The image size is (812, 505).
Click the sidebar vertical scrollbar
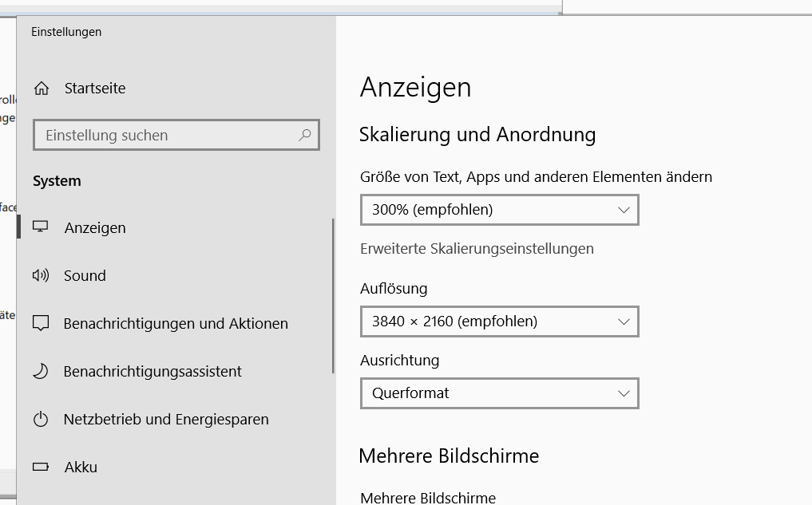(333, 295)
